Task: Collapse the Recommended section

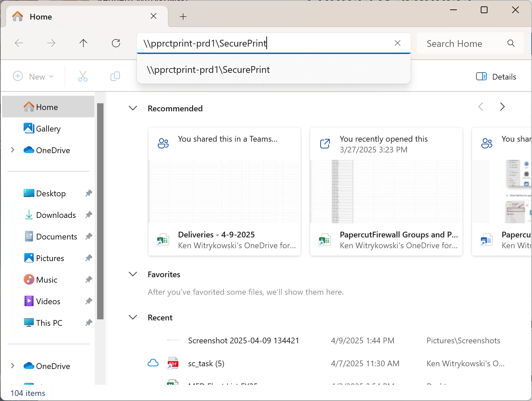Action: [133, 108]
